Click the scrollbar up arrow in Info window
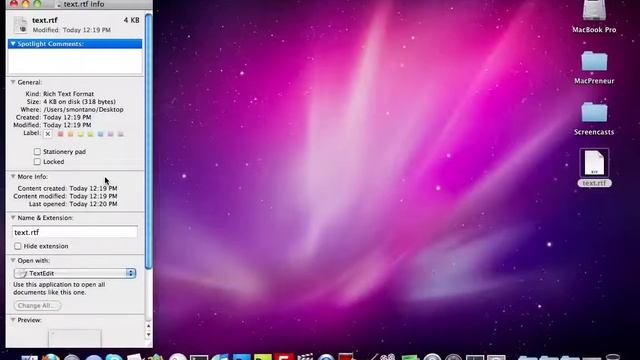640x360 pixels. pos(148,326)
